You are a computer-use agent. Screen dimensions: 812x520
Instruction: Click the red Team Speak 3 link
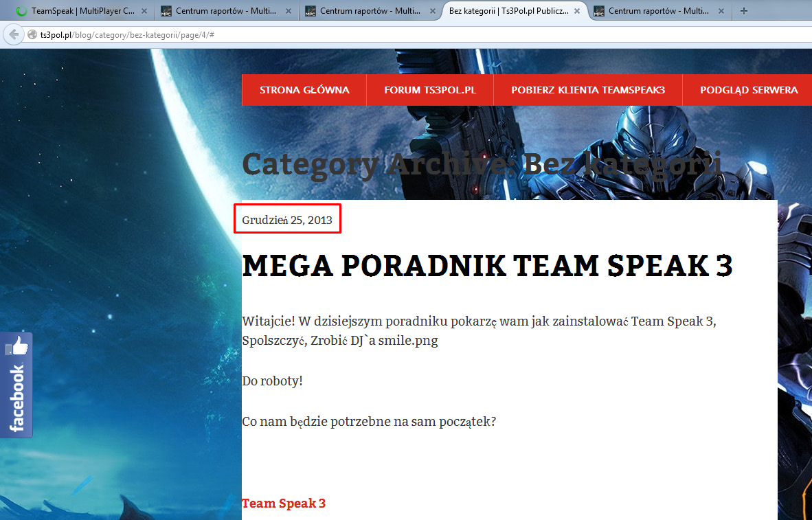tap(284, 503)
